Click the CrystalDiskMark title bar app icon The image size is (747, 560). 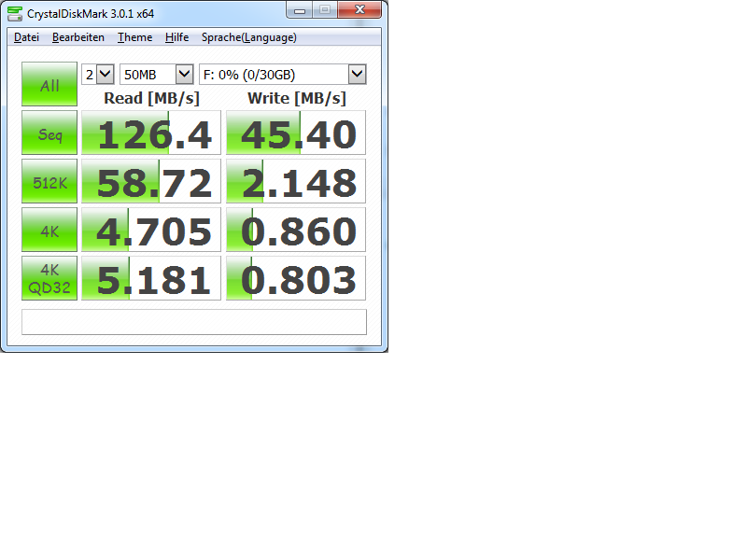(15, 14)
